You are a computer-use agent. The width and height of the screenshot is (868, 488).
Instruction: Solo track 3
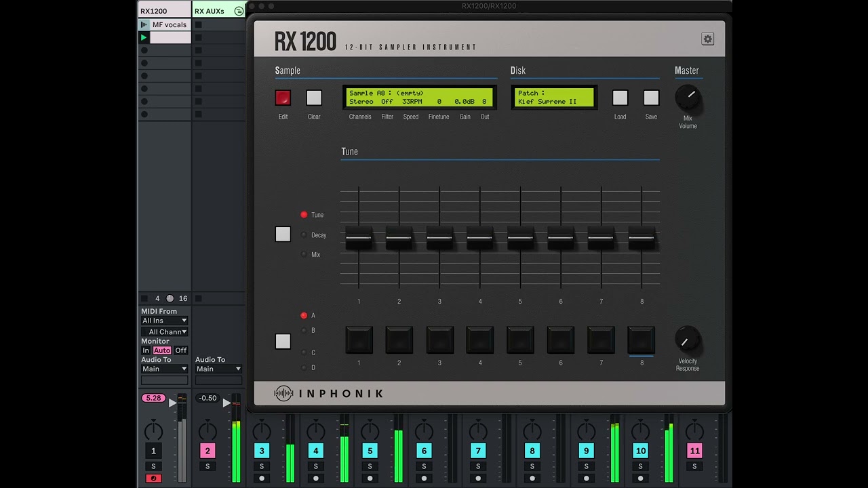point(262,466)
